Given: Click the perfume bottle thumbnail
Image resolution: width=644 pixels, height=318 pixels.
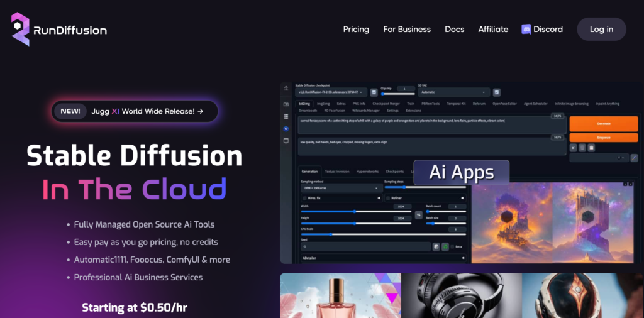Looking at the screenshot, I should tap(340, 295).
